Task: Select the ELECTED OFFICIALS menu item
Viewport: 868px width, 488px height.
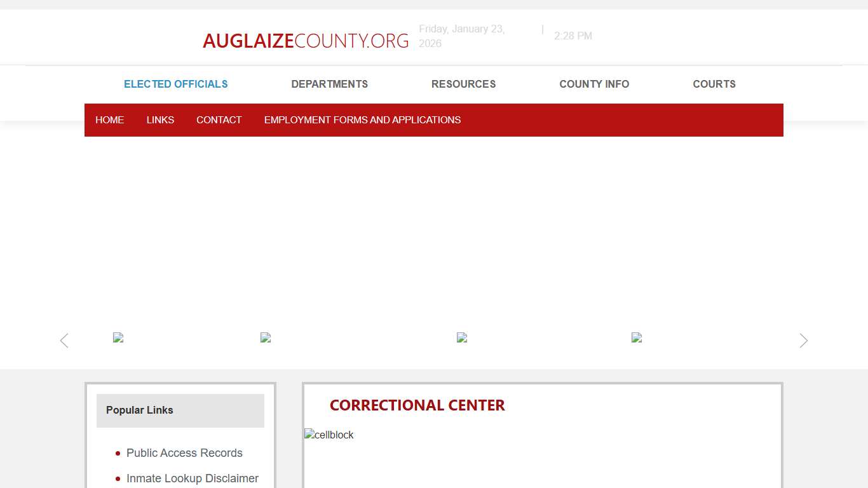Action: point(175,84)
